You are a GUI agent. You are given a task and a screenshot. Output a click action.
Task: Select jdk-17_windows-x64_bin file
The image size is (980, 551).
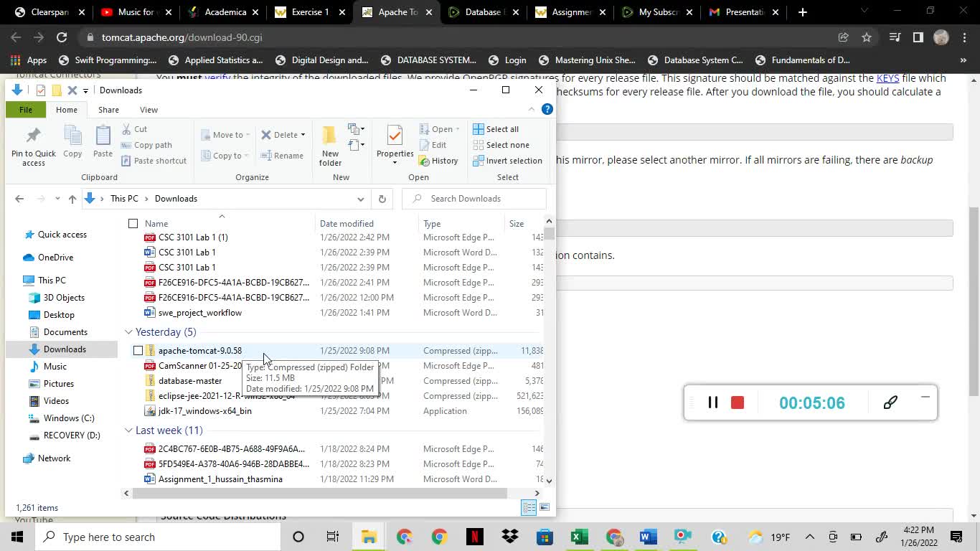[205, 411]
